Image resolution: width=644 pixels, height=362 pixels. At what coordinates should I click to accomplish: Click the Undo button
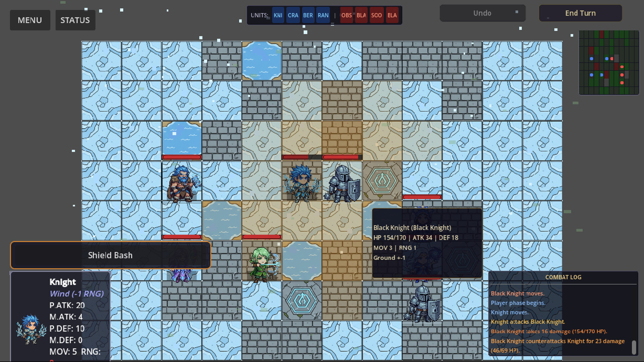pyautogui.click(x=482, y=13)
